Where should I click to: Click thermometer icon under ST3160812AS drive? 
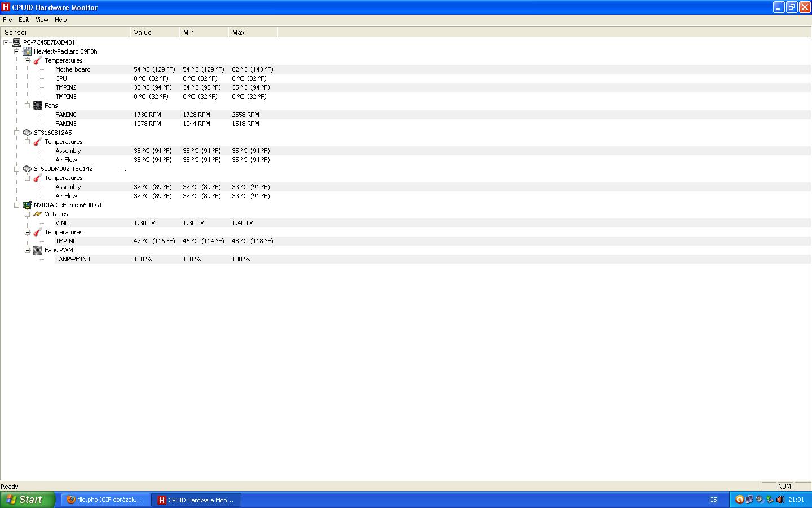(38, 142)
